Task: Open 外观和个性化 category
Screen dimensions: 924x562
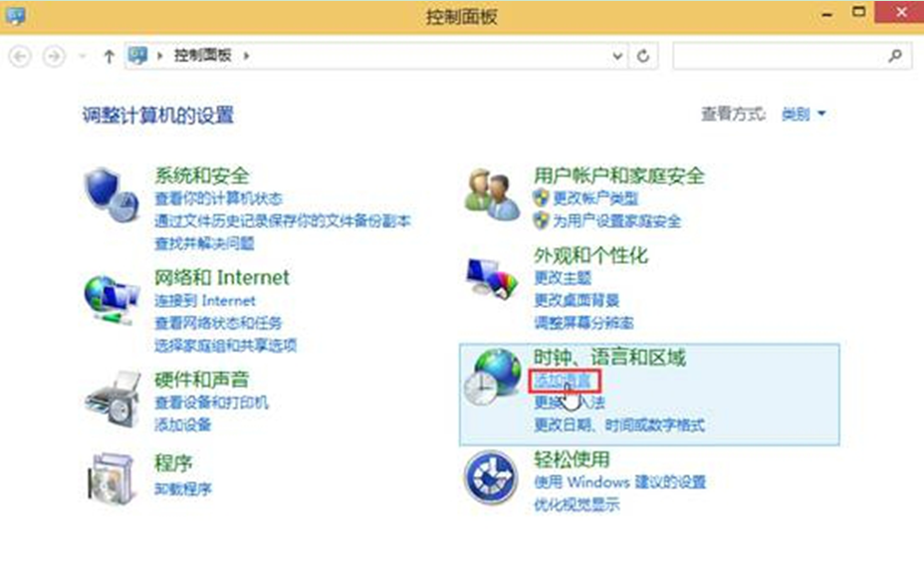Action: 590,255
